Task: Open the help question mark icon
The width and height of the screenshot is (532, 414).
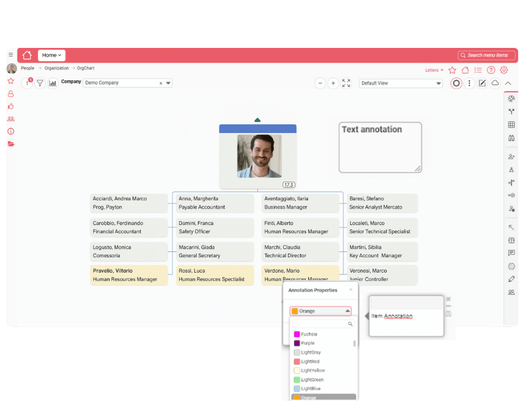Action: 491,70
